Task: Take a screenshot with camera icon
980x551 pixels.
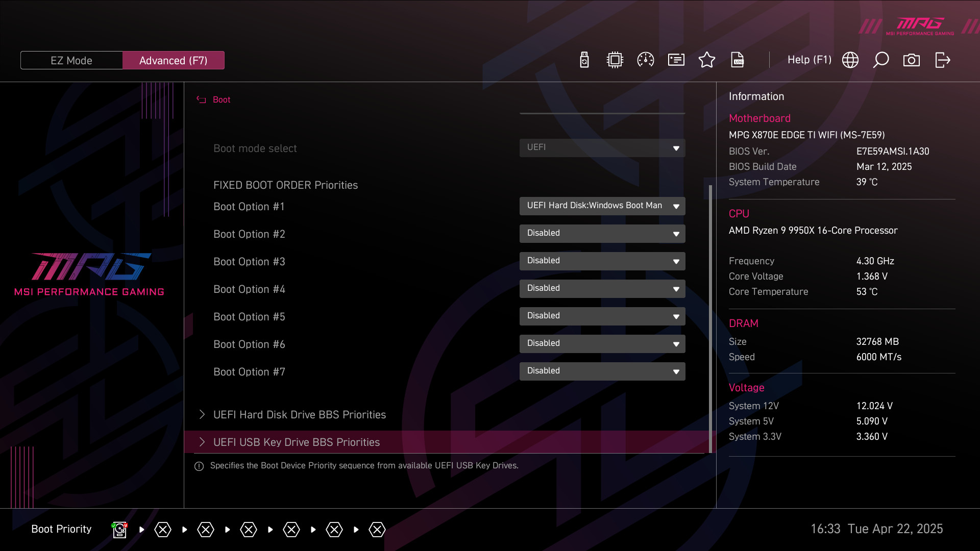Action: point(912,60)
